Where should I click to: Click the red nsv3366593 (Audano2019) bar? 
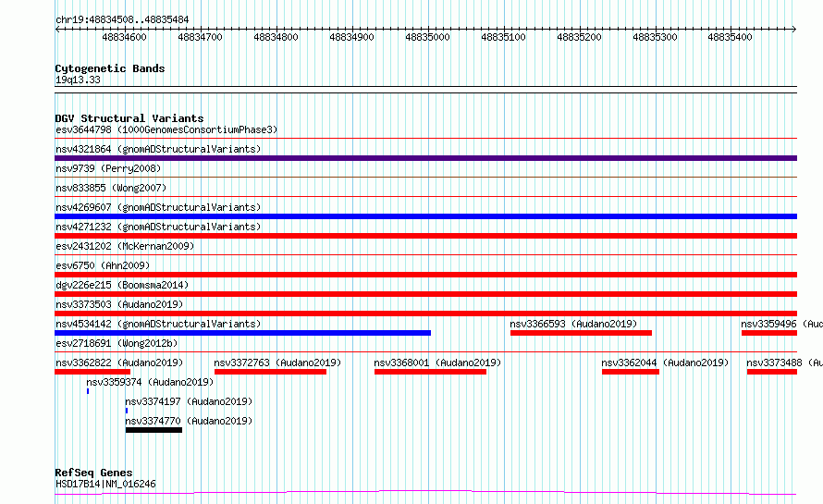pos(581,333)
